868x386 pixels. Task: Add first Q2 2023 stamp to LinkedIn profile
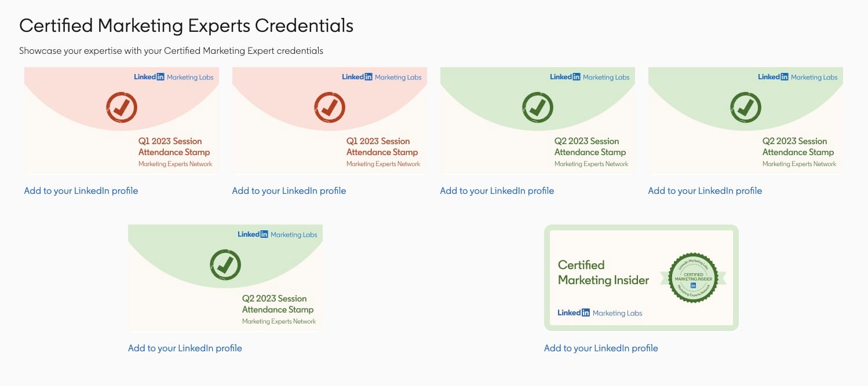(497, 190)
